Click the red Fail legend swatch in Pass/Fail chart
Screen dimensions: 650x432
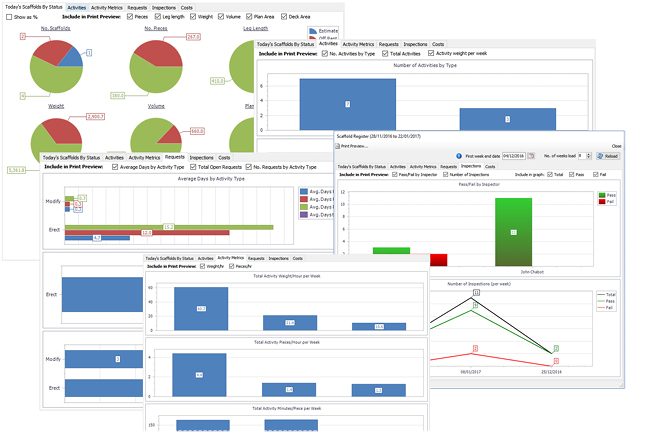point(602,201)
